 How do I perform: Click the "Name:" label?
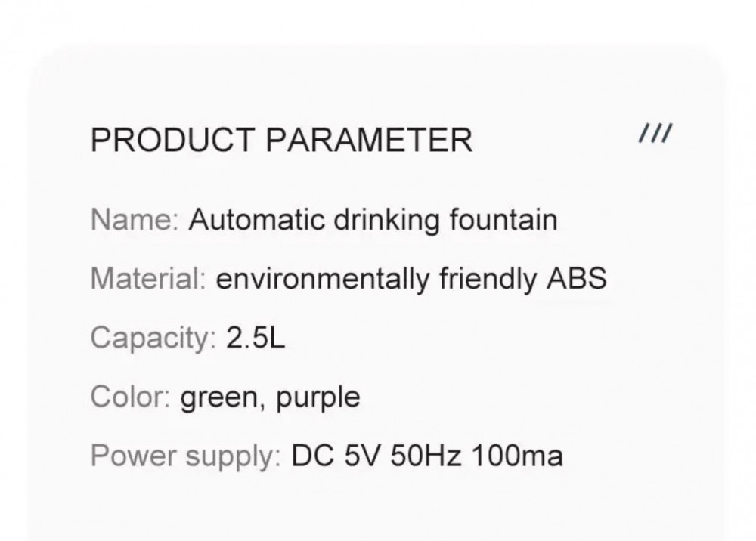[x=134, y=220]
